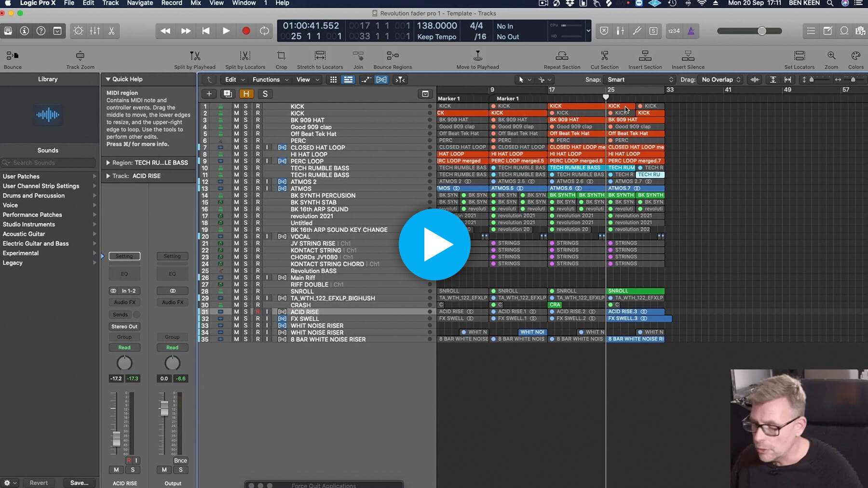Screen dimensions: 868x488
Task: Open the Inspector info icon
Action: (25, 31)
